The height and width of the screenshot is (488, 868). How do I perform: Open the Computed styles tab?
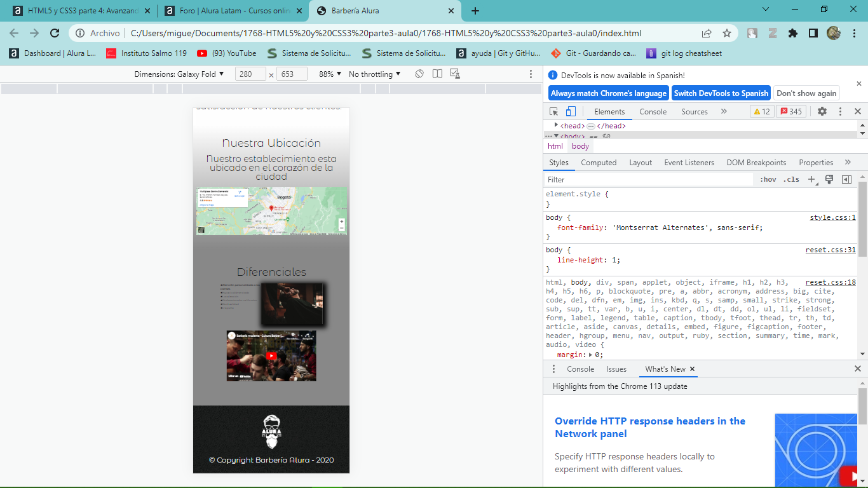[x=599, y=163]
